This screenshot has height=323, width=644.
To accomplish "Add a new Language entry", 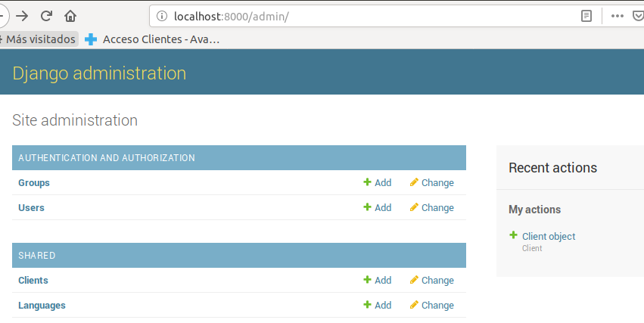I will click(x=383, y=306).
